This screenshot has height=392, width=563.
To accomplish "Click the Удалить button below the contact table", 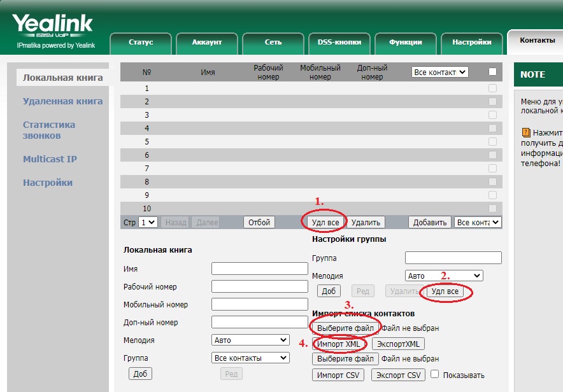I will coord(366,222).
